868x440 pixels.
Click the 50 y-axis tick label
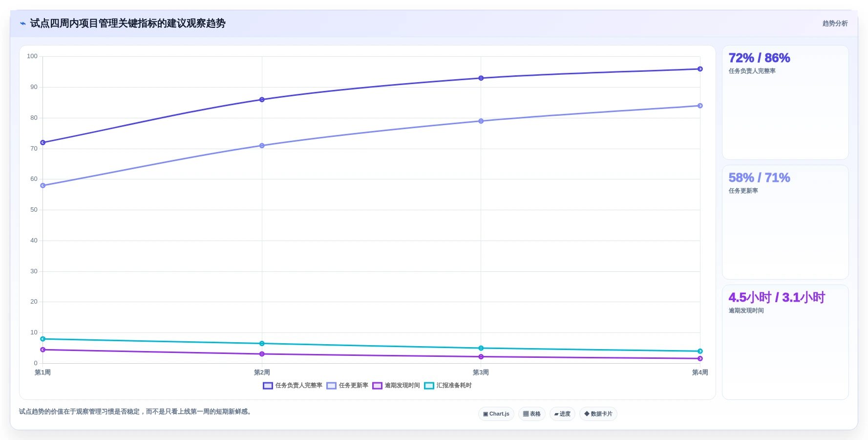tap(34, 210)
